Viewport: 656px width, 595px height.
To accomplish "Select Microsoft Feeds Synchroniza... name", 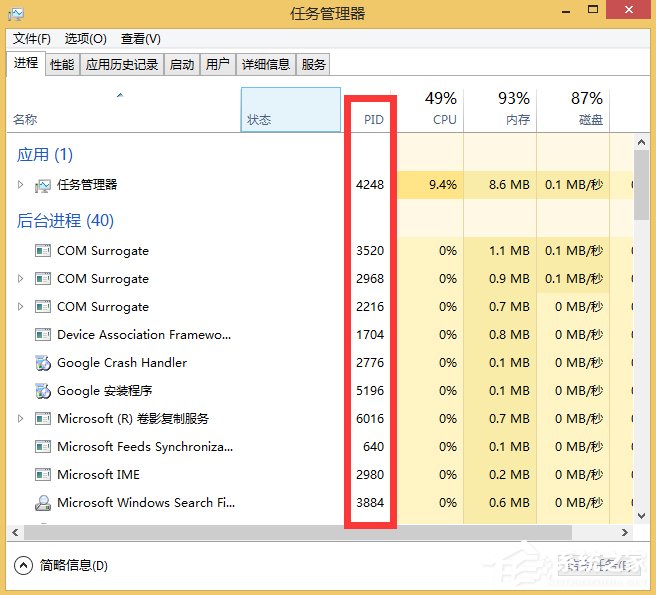I will click(145, 447).
